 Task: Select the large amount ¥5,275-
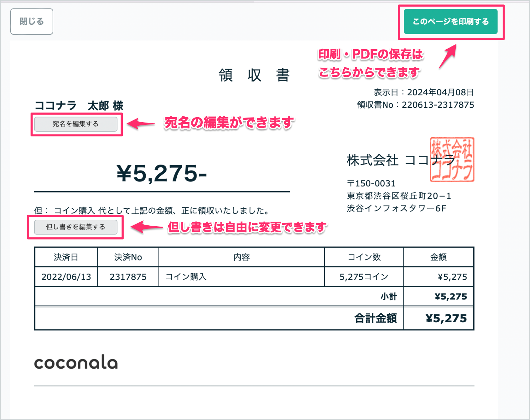tap(162, 173)
